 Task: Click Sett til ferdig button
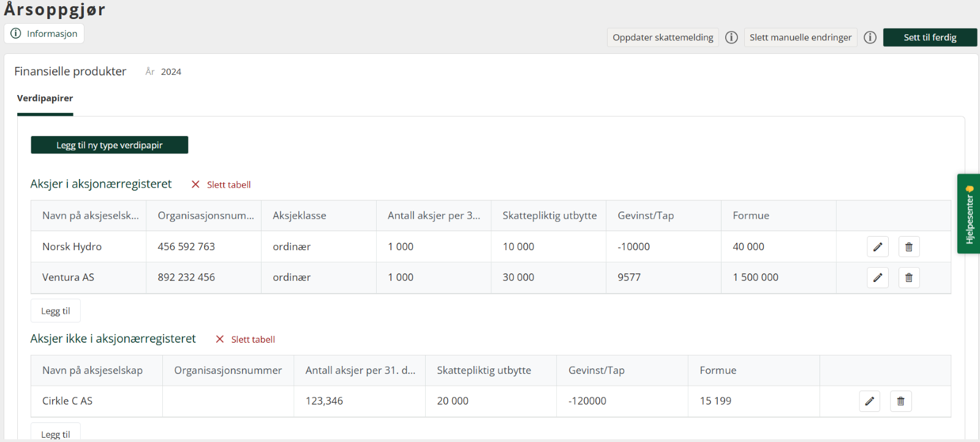[x=930, y=37]
